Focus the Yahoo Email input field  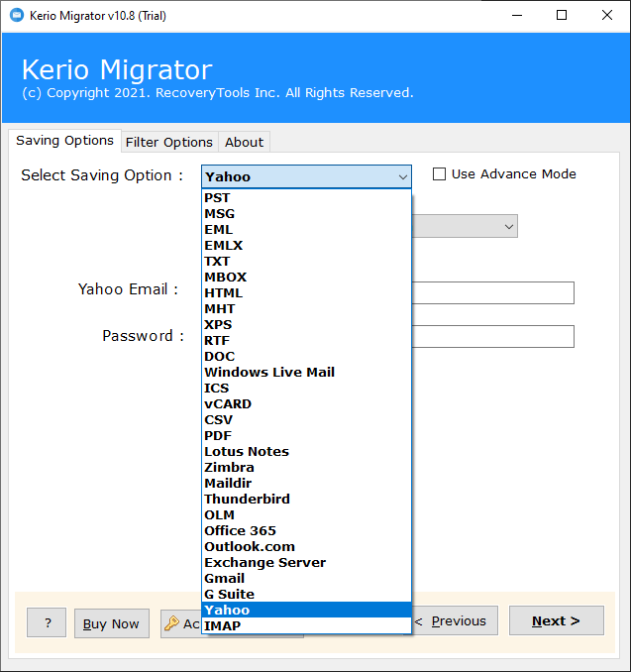click(492, 293)
